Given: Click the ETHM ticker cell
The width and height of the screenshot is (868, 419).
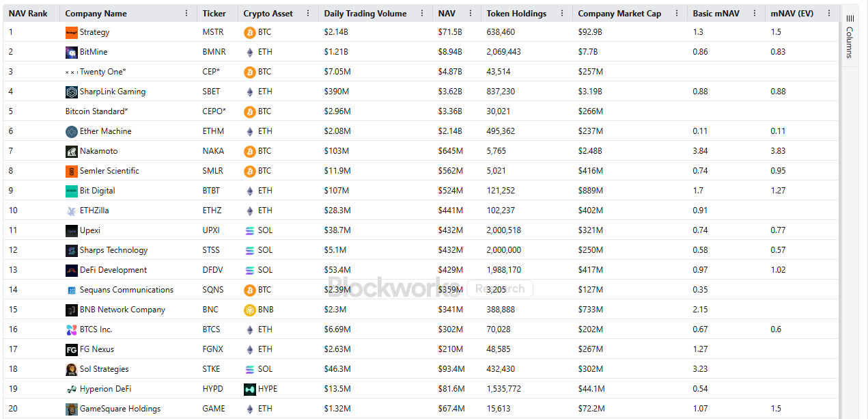Looking at the screenshot, I should click(214, 131).
